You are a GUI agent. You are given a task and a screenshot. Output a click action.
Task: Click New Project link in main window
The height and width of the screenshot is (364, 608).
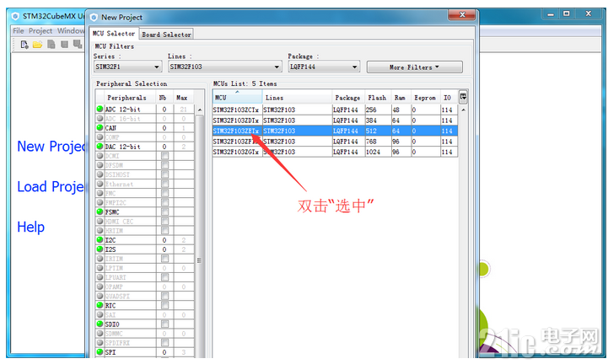point(51,146)
